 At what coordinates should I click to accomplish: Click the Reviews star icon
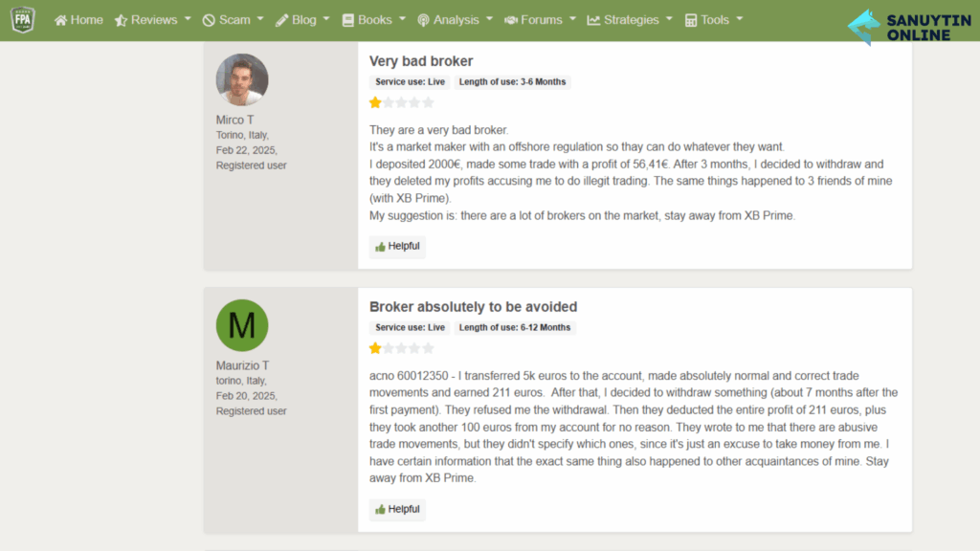pyautogui.click(x=121, y=21)
